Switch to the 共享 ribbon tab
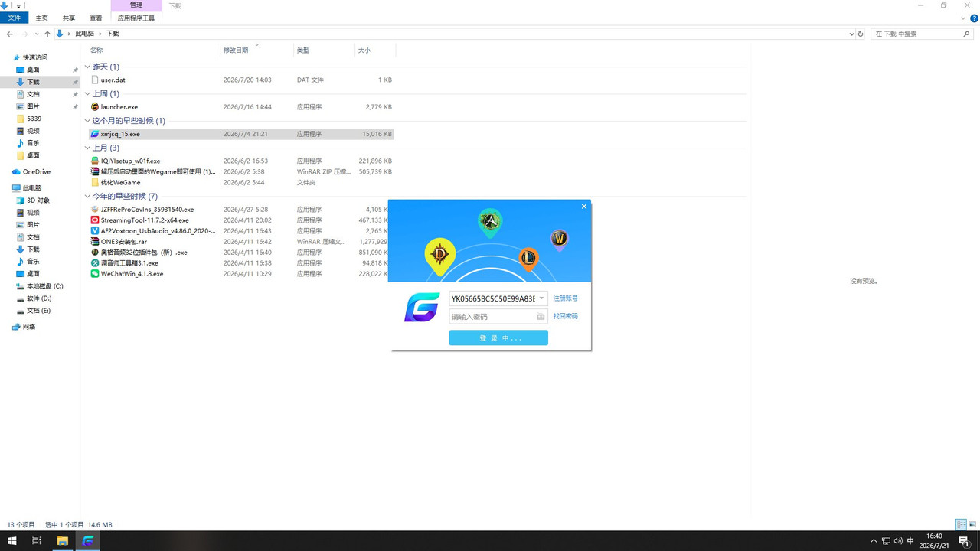Screen dimensions: 980x551 click(69, 18)
